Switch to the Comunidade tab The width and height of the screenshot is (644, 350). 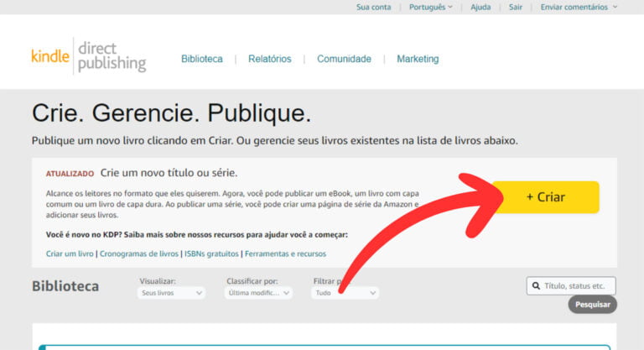344,59
